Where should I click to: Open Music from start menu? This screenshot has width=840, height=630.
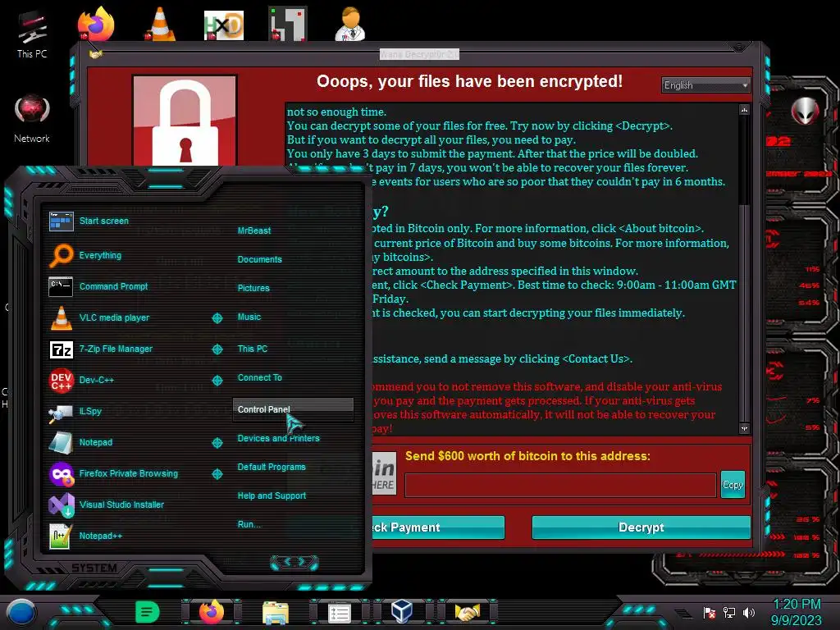[249, 317]
